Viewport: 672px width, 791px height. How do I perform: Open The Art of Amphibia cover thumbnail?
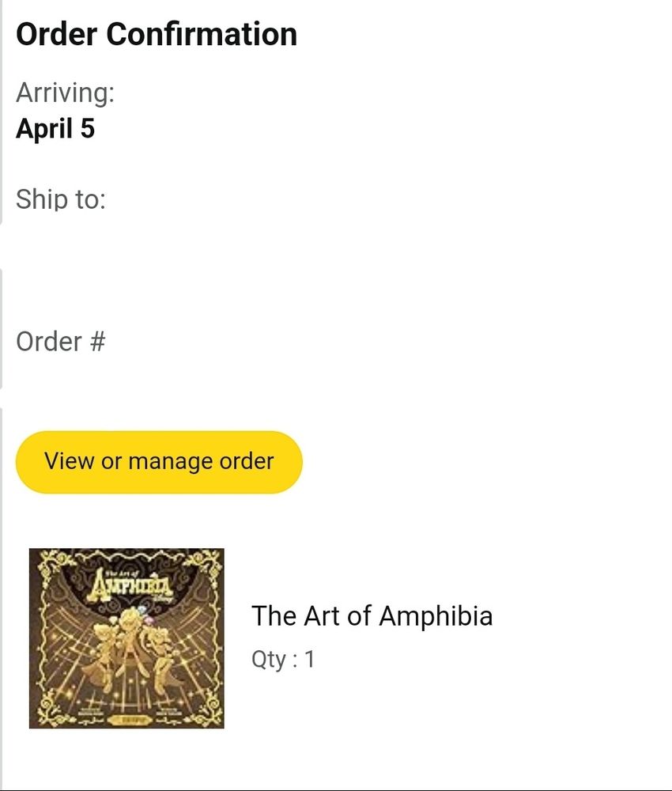(x=126, y=638)
